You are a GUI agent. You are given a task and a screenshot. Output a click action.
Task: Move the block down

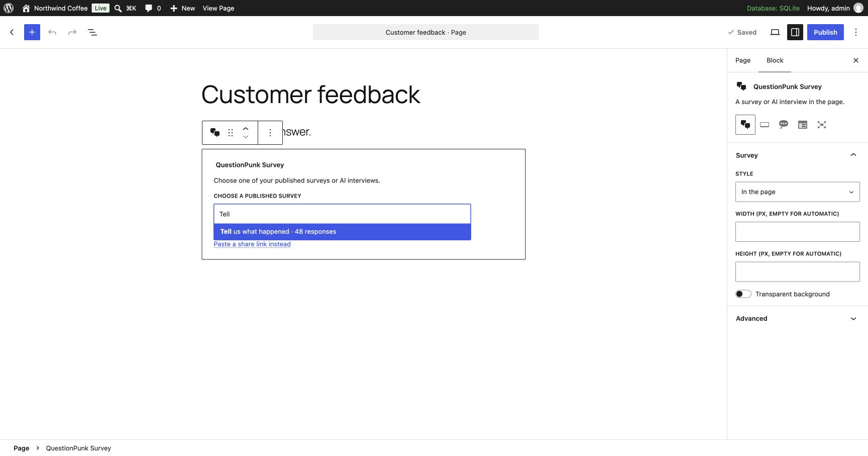click(x=246, y=137)
